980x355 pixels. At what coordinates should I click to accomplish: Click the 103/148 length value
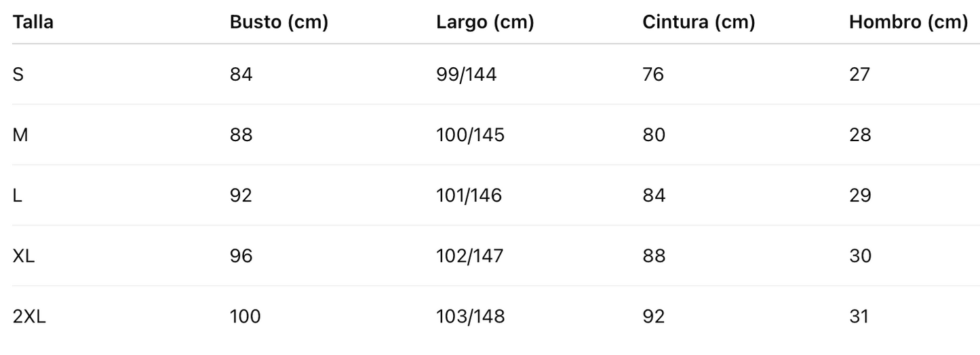pyautogui.click(x=471, y=316)
